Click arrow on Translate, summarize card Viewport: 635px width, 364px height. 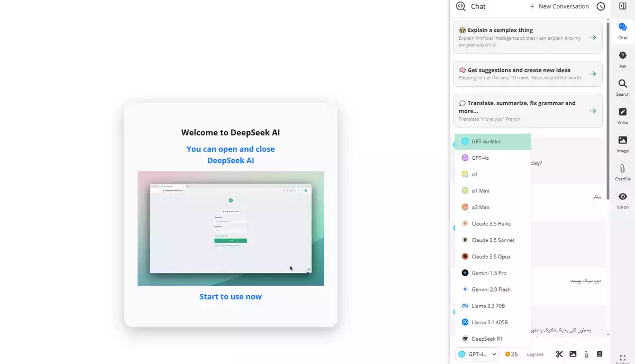tap(593, 111)
